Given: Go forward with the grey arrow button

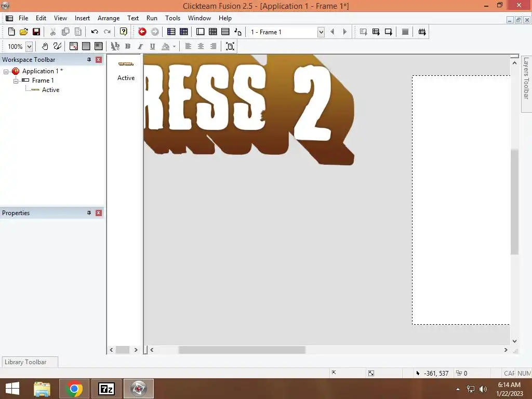Looking at the screenshot, I should click(x=155, y=32).
